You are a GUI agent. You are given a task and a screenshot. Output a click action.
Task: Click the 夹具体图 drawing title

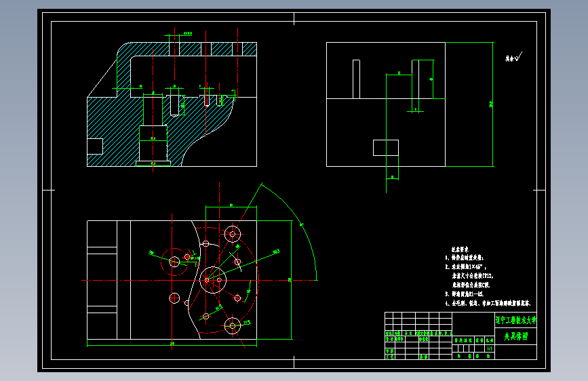click(515, 336)
